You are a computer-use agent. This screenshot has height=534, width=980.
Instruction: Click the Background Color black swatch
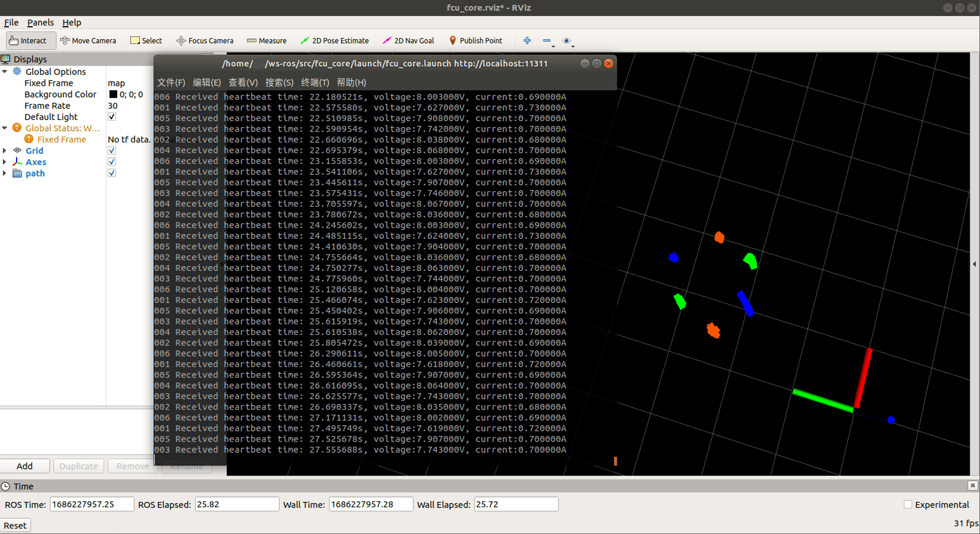[113, 95]
